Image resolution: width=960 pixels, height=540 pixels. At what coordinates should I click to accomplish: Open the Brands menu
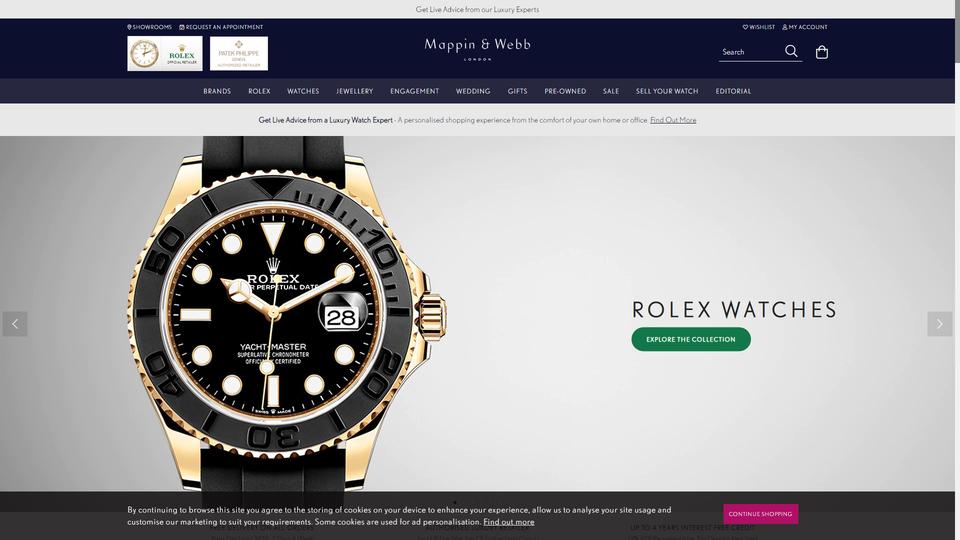pyautogui.click(x=217, y=91)
